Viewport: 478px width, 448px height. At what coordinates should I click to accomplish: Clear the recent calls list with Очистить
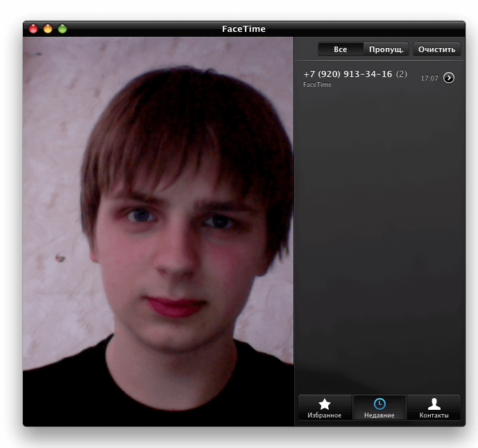(436, 49)
